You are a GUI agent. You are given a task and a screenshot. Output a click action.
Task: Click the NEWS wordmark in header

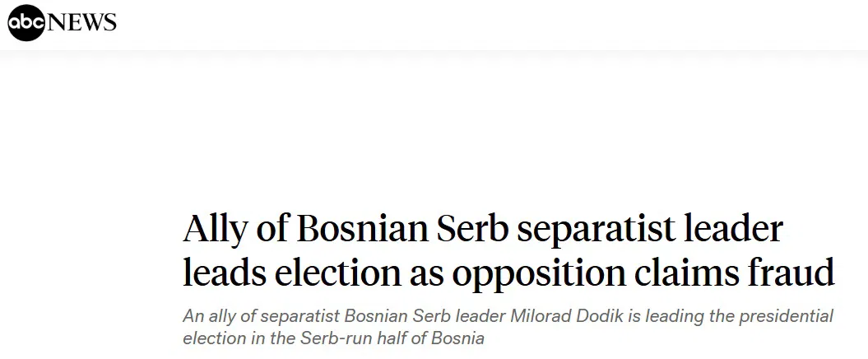click(x=82, y=24)
